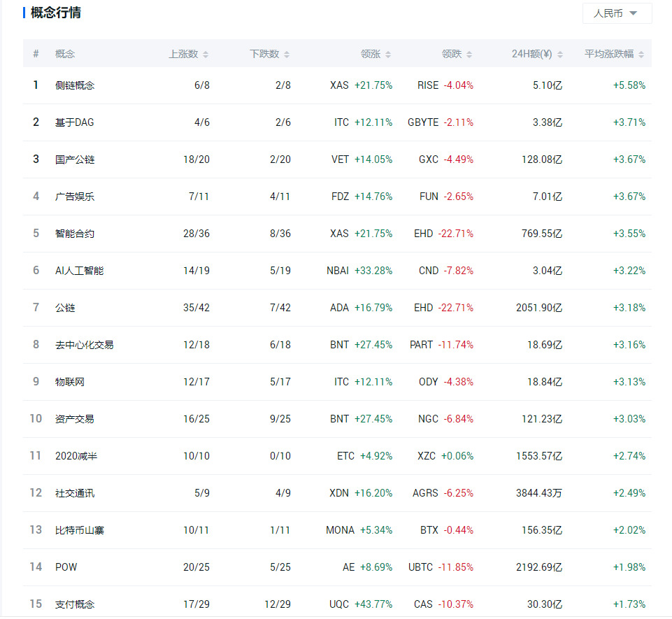Open the AI人工智能 concept

pos(79,271)
